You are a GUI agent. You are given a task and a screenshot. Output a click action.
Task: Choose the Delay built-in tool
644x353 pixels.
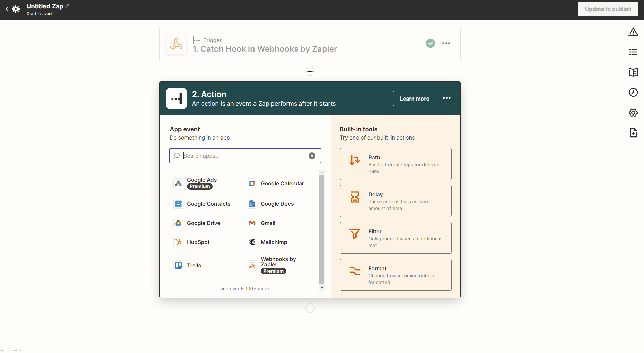coord(396,201)
